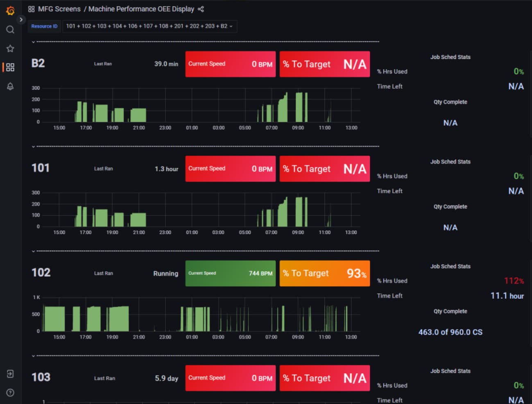Open the Alerting bell icon

[x=10, y=86]
